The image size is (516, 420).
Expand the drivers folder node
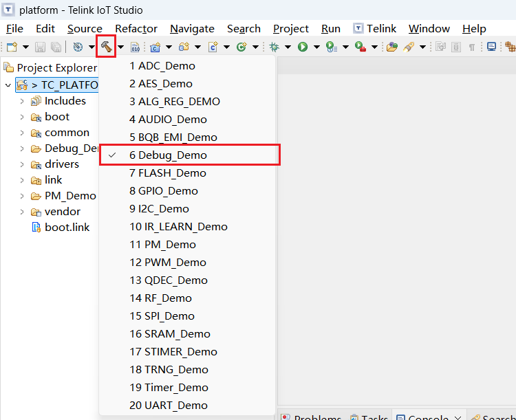(x=22, y=164)
